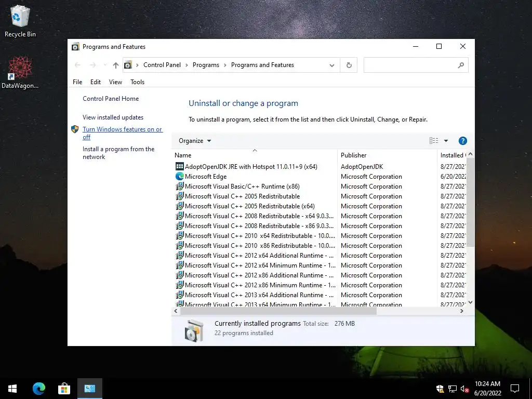
Task: Open the Windows Security tray icon
Action: click(x=440, y=389)
